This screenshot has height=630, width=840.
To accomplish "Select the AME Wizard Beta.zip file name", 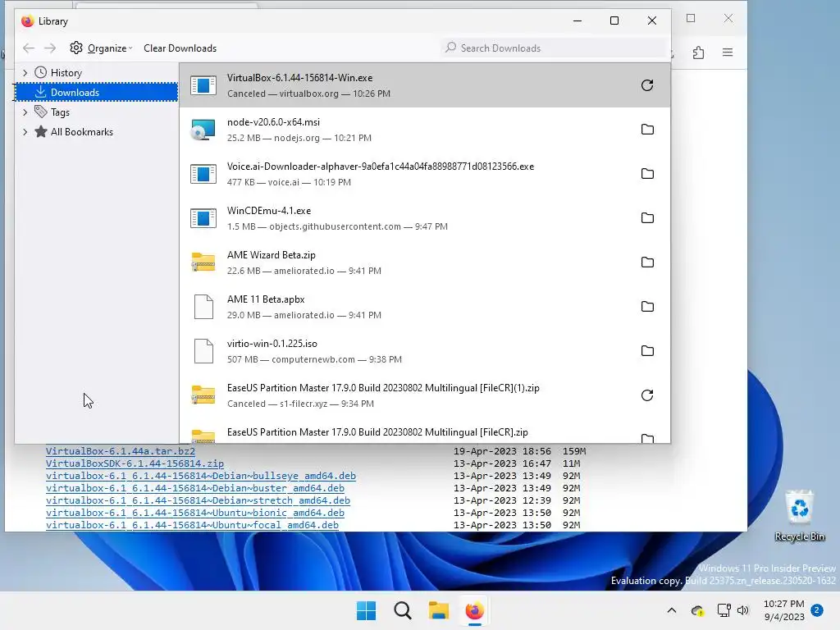I will (x=271, y=255).
